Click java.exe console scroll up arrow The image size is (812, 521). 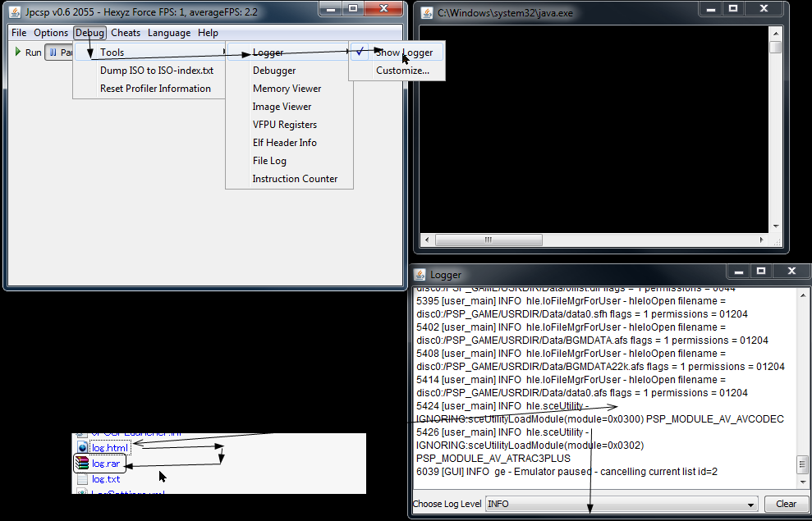click(776, 34)
